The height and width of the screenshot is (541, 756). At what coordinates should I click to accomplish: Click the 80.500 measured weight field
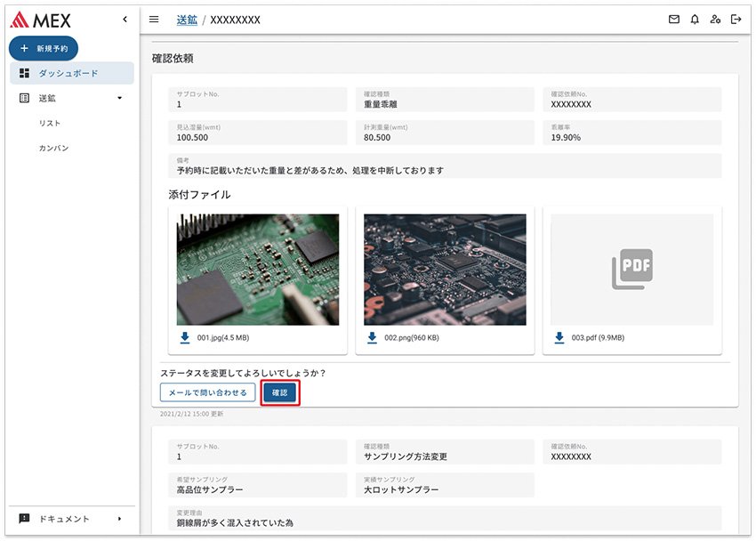coord(445,133)
